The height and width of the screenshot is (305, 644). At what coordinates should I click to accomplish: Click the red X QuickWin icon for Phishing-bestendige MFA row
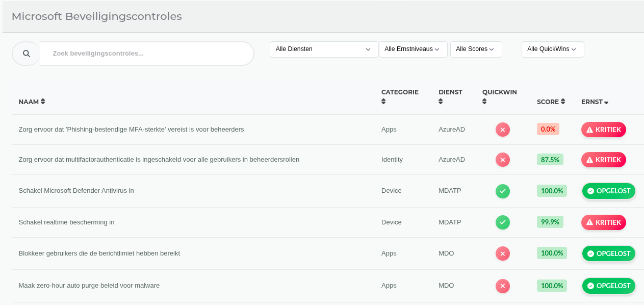point(502,130)
